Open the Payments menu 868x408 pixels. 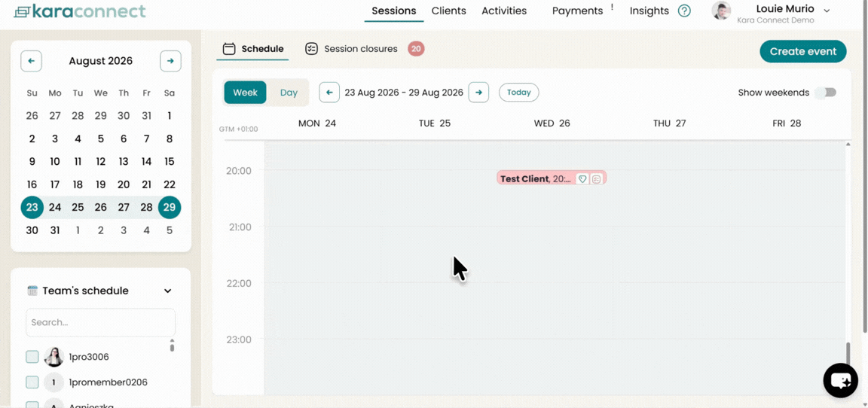click(x=577, y=11)
